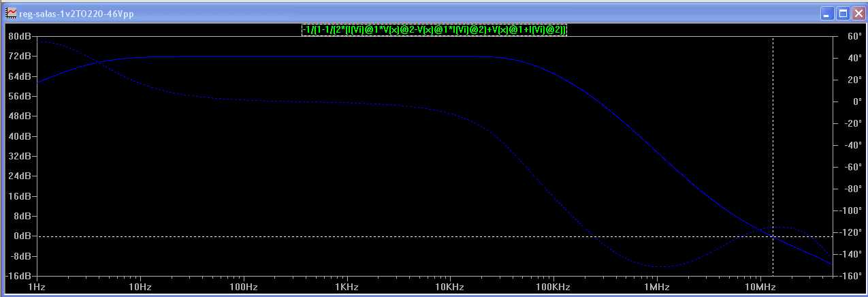Click the 40dB magnitude axis label

(x=20, y=136)
